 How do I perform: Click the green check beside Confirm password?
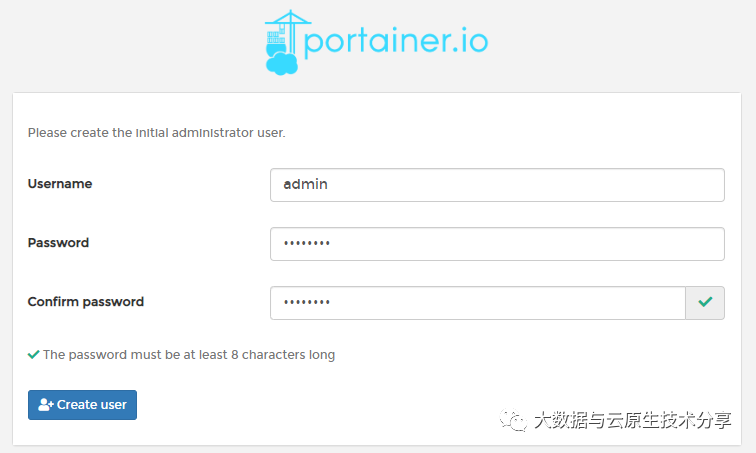point(705,302)
